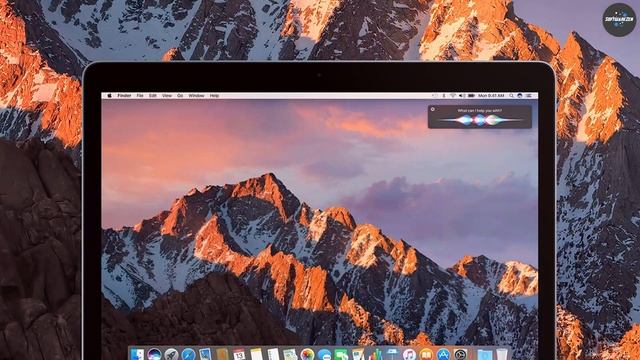Open the Trash in Dock

tap(502, 354)
